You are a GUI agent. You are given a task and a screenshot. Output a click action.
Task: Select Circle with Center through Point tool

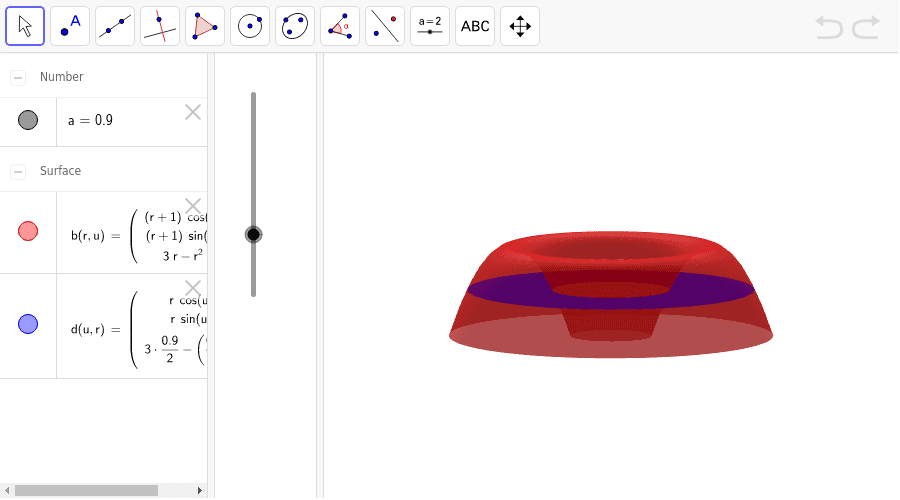[x=250, y=26]
